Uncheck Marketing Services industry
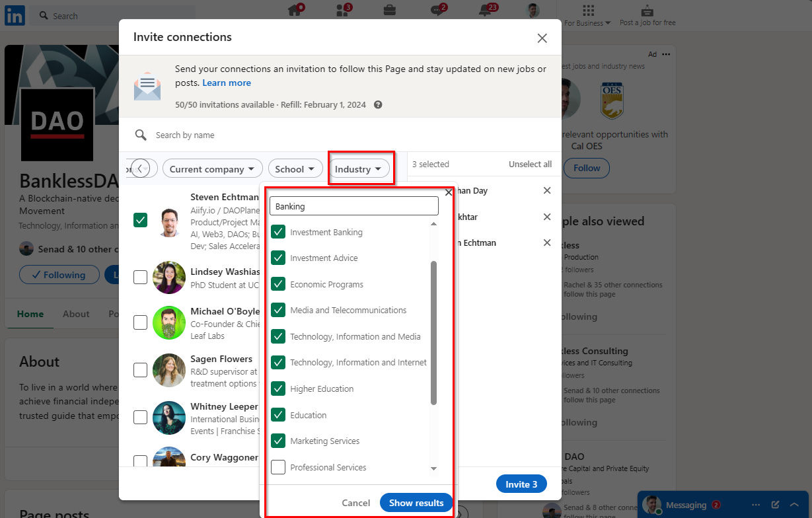Viewport: 812px width, 518px height. (x=278, y=441)
